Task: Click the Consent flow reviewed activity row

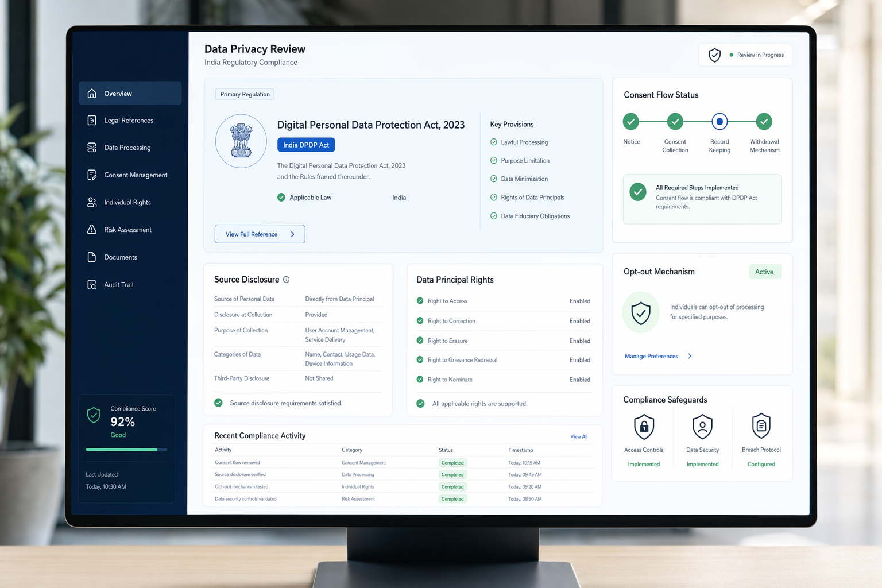Action: (x=403, y=463)
